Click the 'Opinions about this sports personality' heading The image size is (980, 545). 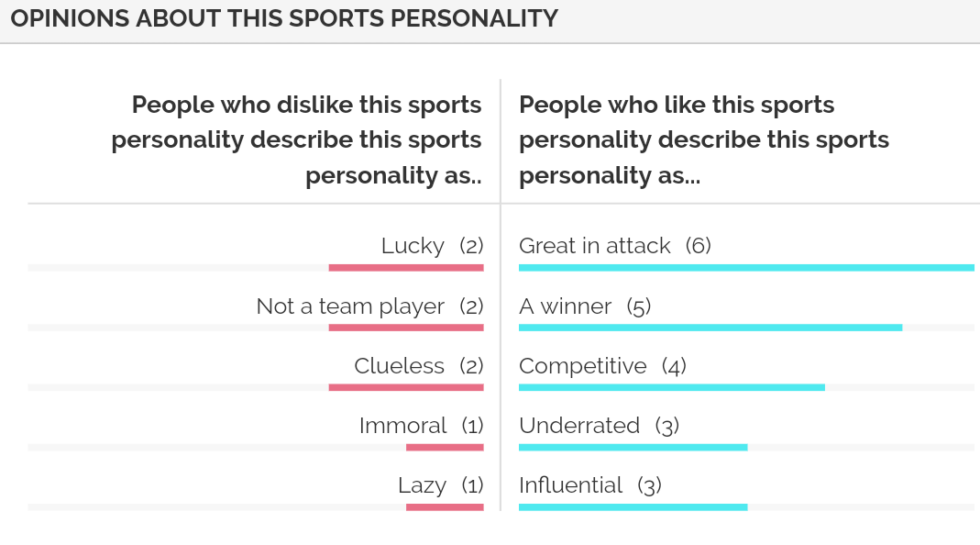tap(284, 19)
